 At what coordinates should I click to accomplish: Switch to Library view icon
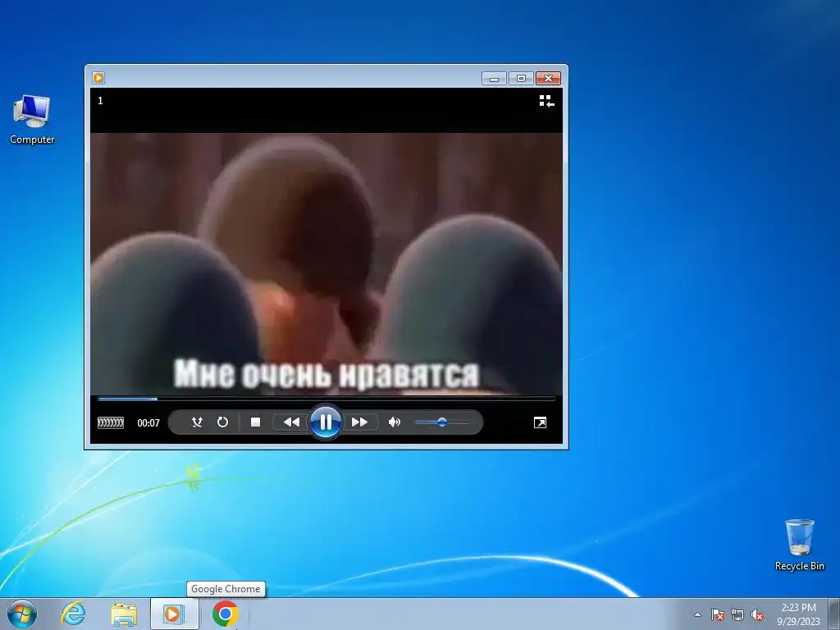(x=546, y=101)
